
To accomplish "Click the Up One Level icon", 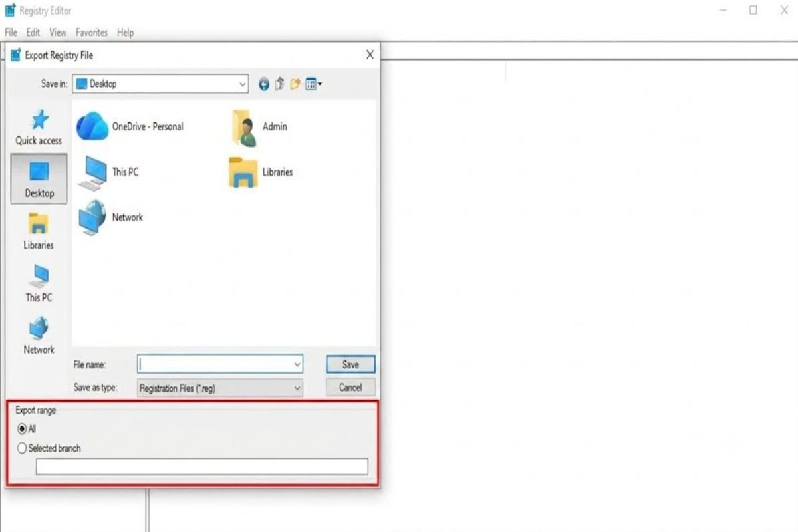I will tap(279, 84).
